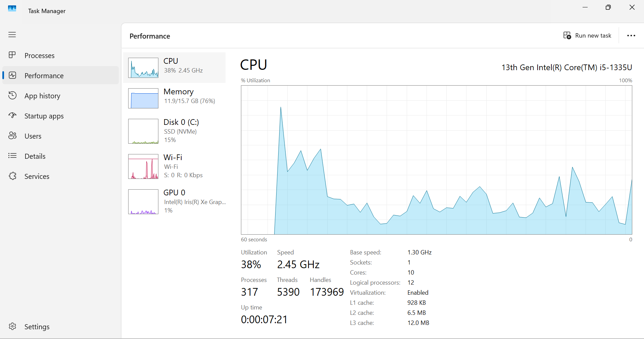Click Run new task button label
Screen dimensions: 644x339
(x=593, y=36)
